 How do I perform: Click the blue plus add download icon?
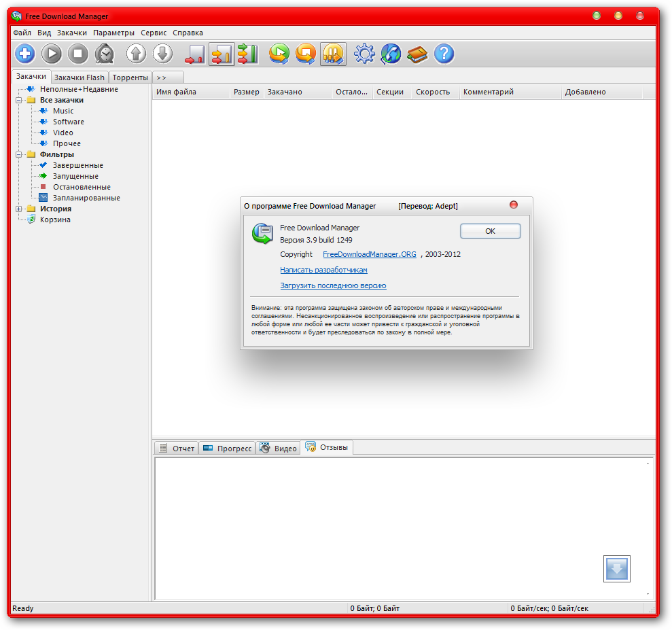click(x=25, y=54)
